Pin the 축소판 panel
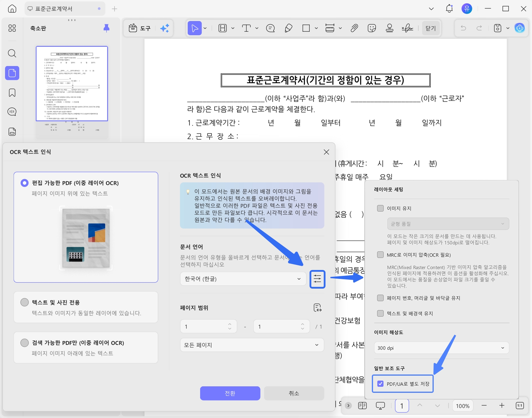532x418 pixels. (x=107, y=28)
